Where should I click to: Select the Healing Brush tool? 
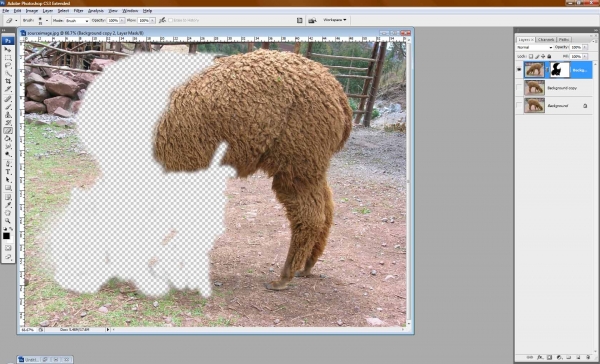pos(8,99)
